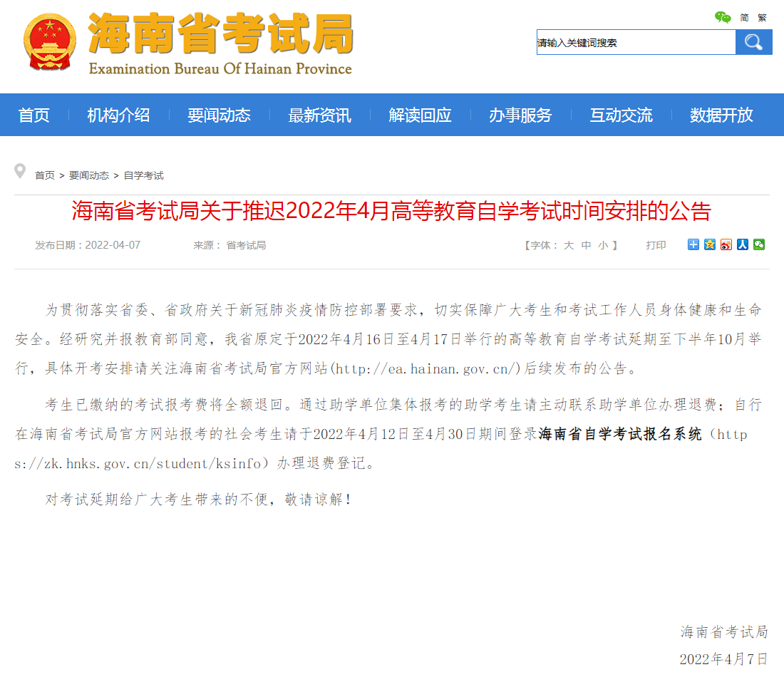
Task: Share via Sina Weibo icon
Action: click(x=726, y=245)
